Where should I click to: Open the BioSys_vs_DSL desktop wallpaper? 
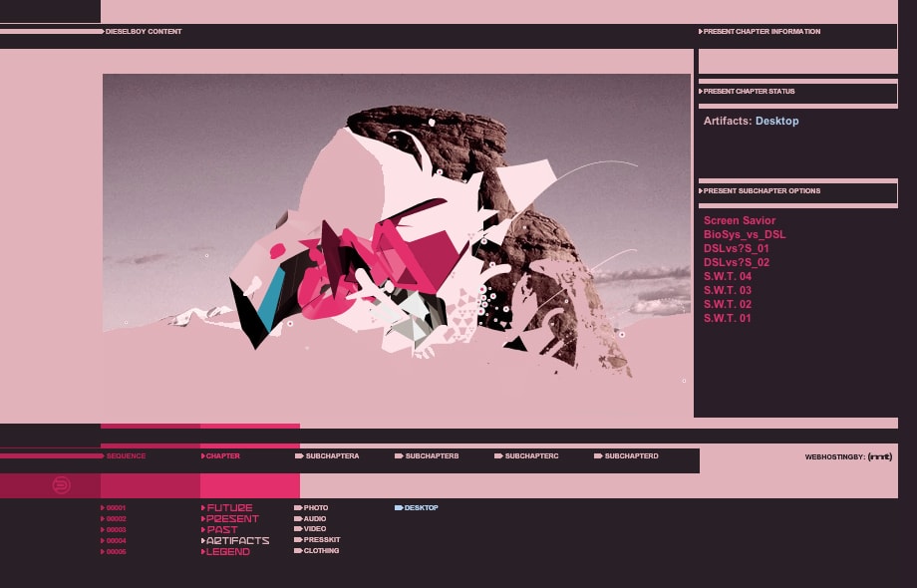[x=745, y=234]
